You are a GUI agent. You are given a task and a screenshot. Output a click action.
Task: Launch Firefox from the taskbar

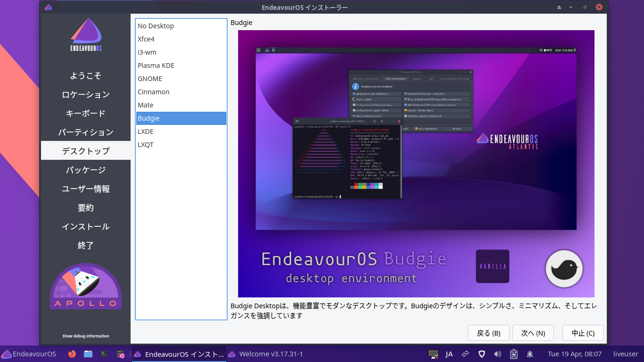(x=72, y=354)
